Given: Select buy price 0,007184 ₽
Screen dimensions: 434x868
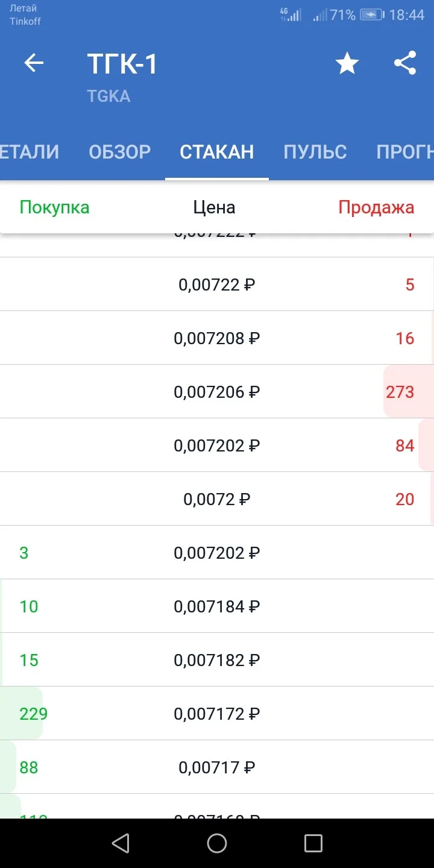Looking at the screenshot, I should click(x=217, y=606).
